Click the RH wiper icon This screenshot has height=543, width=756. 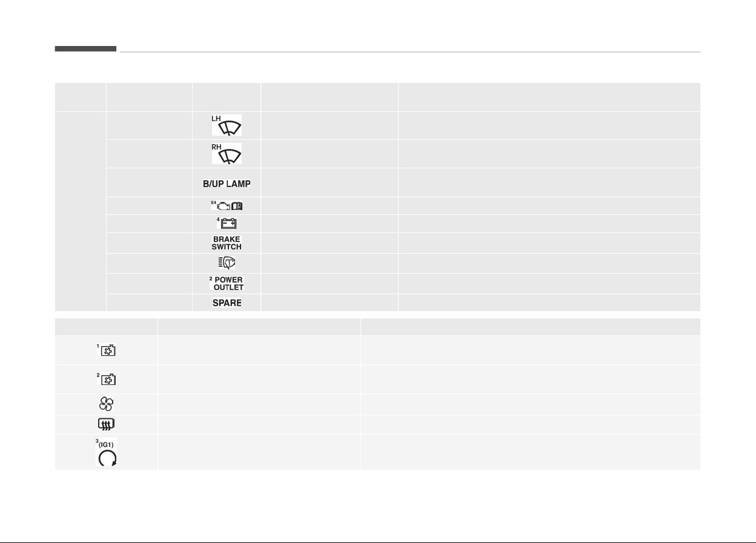(227, 153)
